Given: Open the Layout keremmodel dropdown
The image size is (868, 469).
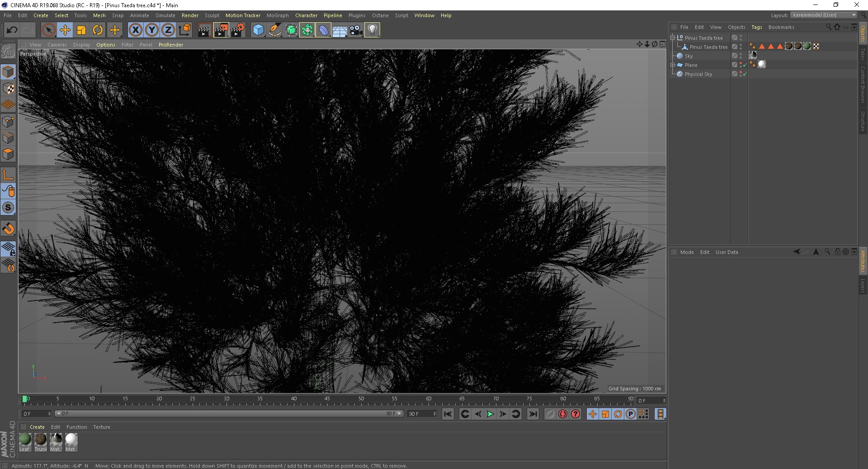Looking at the screenshot, I should pos(824,15).
